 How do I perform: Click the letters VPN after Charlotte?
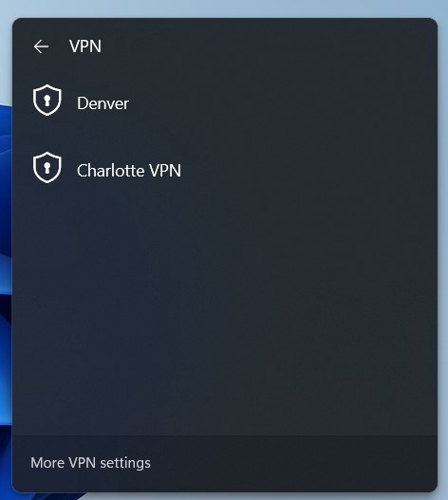coord(165,170)
